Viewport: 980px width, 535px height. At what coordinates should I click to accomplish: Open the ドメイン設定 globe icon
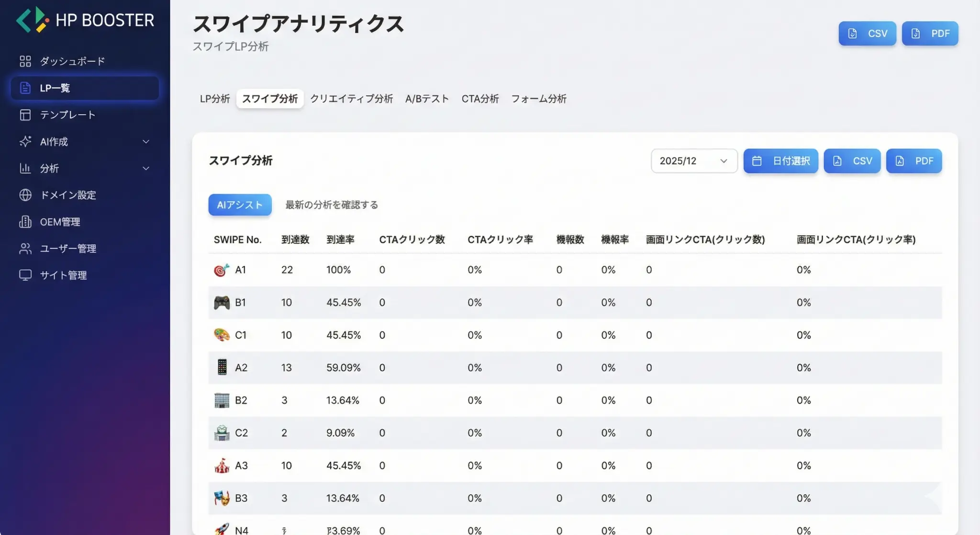pos(25,195)
